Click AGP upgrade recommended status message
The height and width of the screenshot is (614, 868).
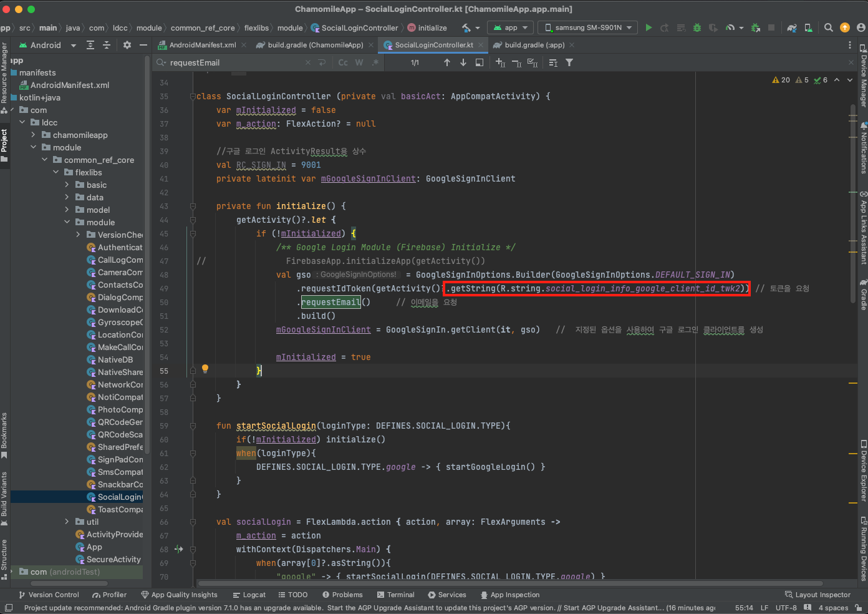pos(370,608)
